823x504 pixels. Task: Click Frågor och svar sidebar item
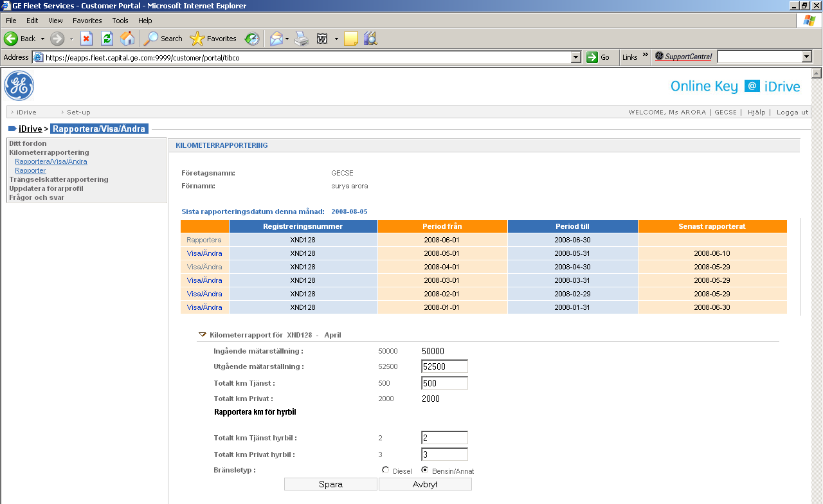click(x=36, y=197)
